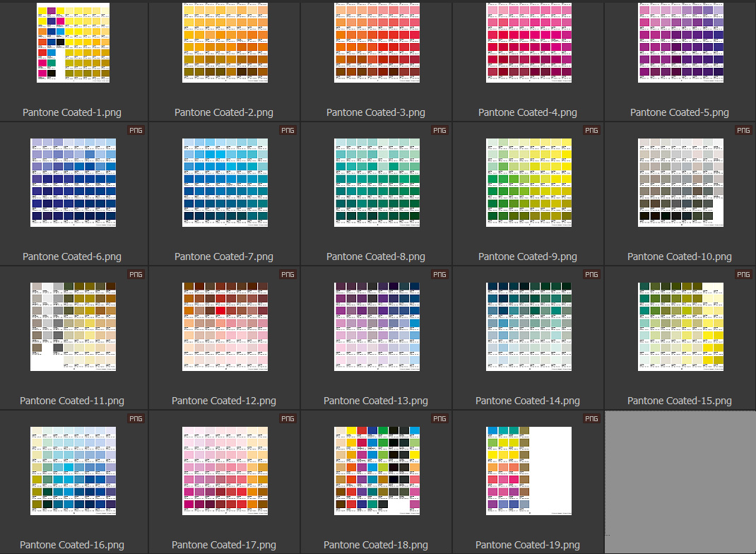This screenshot has height=554, width=756.
Task: Click the file name Pantone Coated-15.png
Action: pyautogui.click(x=679, y=401)
